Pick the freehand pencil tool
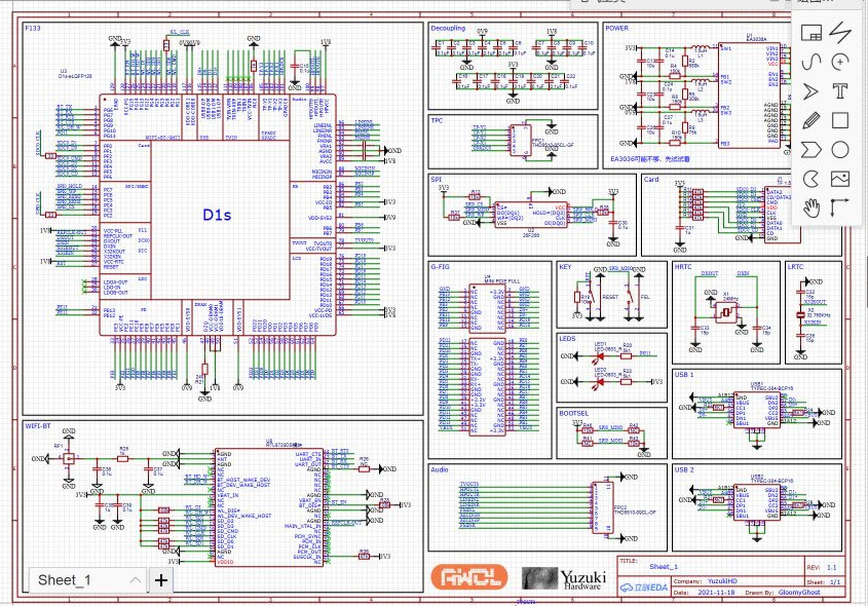The width and height of the screenshot is (868, 606). (811, 121)
